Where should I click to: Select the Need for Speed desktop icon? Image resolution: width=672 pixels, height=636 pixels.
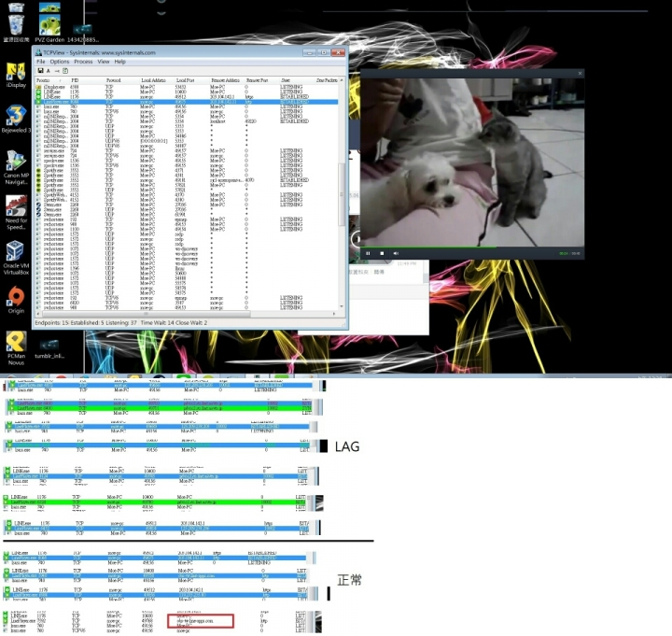click(x=16, y=213)
